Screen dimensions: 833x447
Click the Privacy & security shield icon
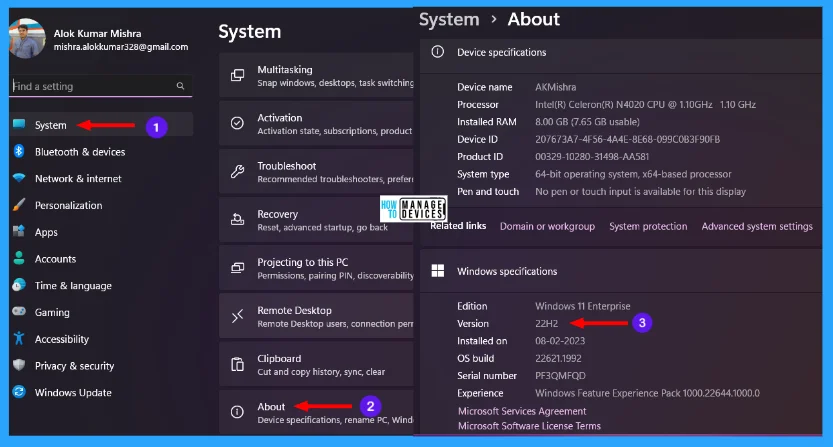click(19, 365)
